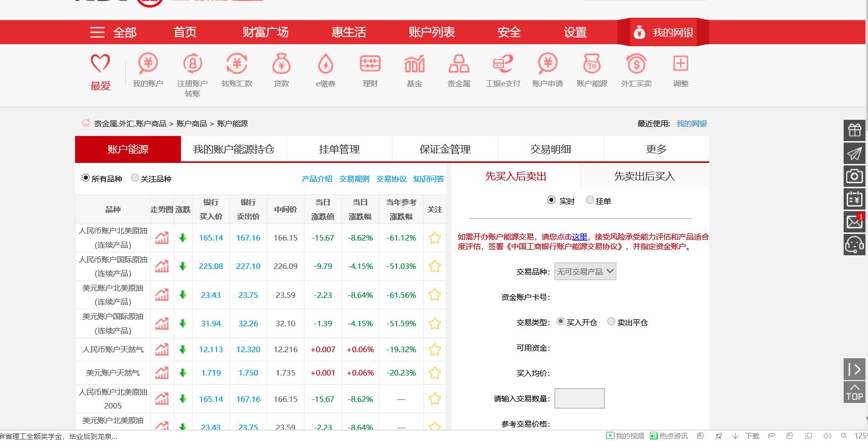Screen dimensions: 868x441
Task: Open the mail messages sidebar icon
Action: 854,222
